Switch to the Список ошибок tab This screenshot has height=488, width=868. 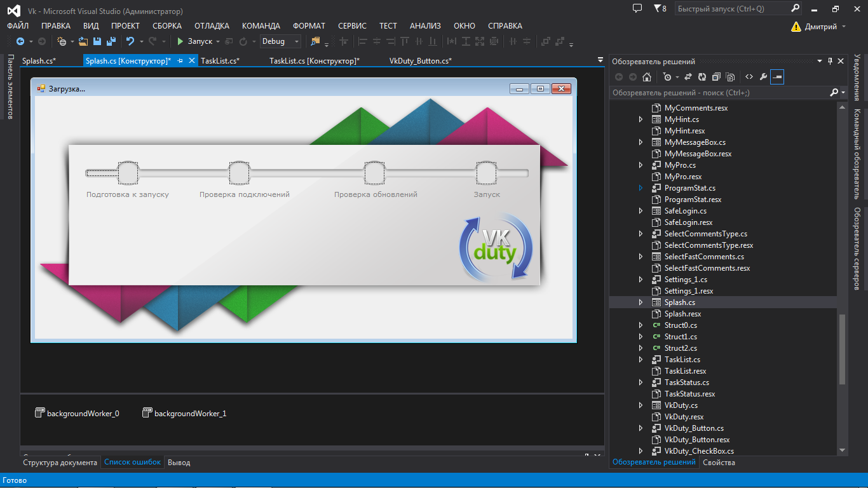(x=132, y=463)
